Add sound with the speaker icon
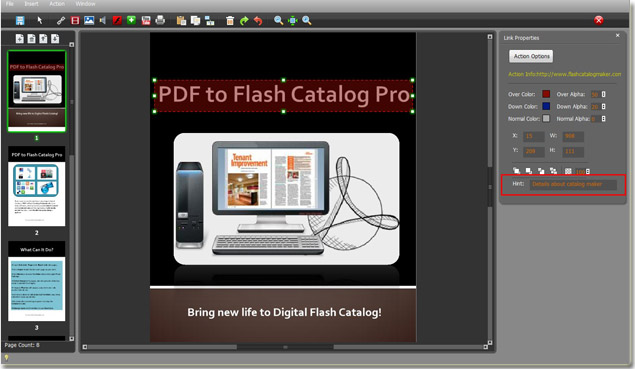Image resolution: width=635 pixels, height=369 pixels. [x=103, y=20]
